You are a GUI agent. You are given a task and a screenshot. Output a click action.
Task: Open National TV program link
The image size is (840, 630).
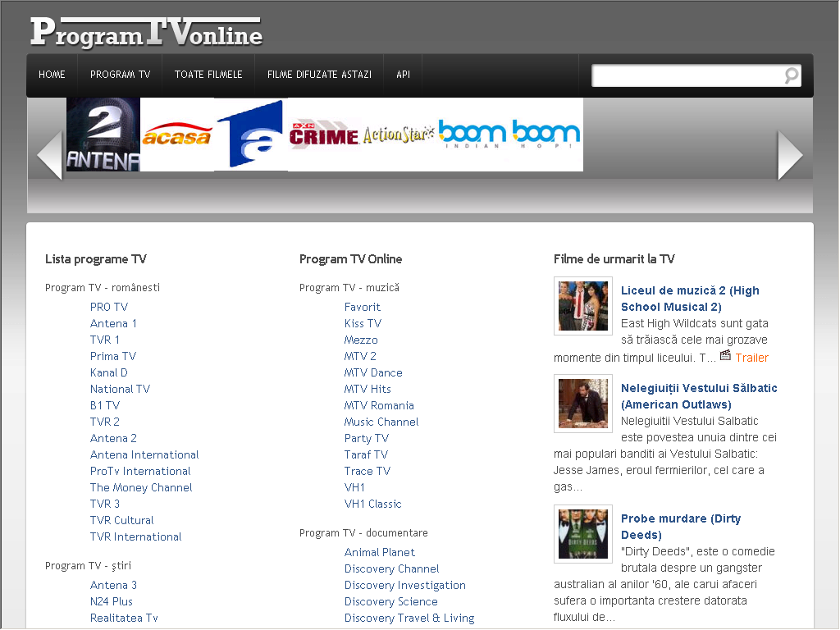pyautogui.click(x=120, y=389)
